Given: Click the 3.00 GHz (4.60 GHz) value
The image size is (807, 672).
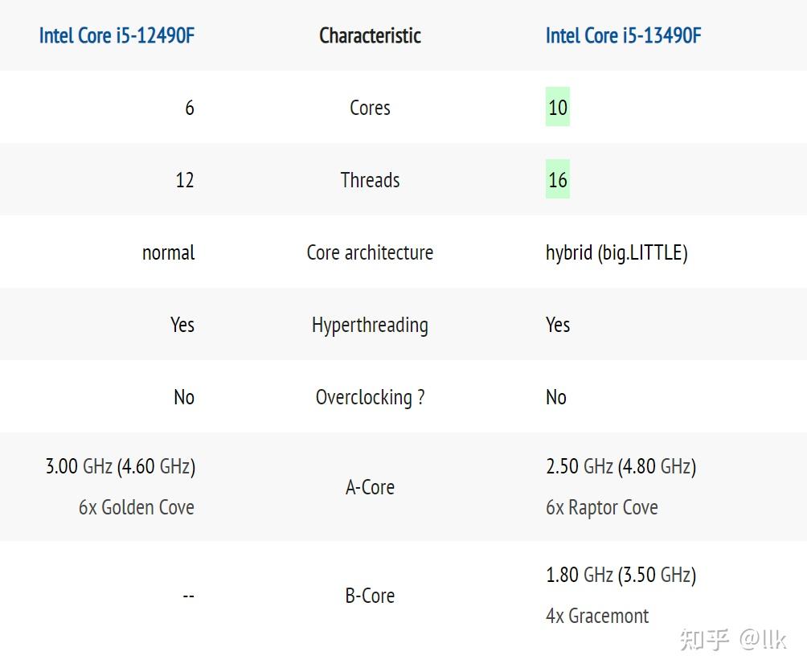Looking at the screenshot, I should click(121, 466).
